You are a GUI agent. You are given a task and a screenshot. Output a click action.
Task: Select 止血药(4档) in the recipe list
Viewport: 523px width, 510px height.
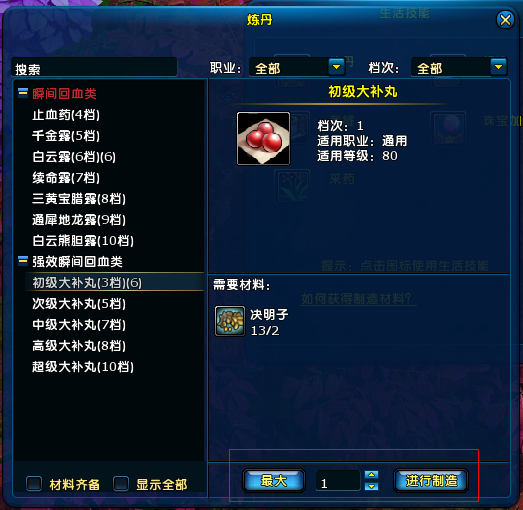(x=66, y=115)
